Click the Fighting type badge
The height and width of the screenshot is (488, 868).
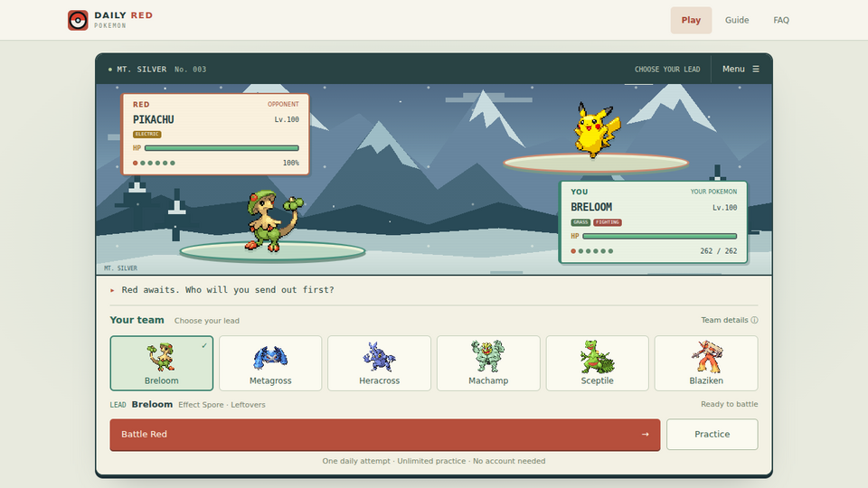click(x=608, y=222)
